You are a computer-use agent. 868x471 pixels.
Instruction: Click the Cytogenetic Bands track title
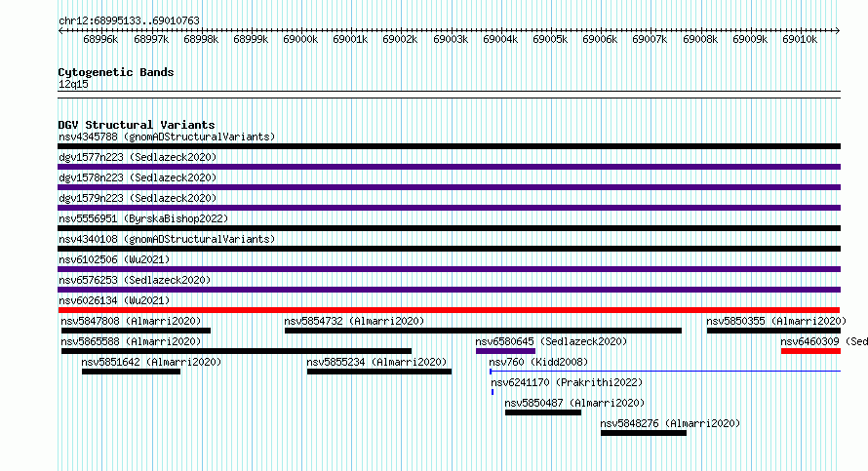pyautogui.click(x=116, y=72)
